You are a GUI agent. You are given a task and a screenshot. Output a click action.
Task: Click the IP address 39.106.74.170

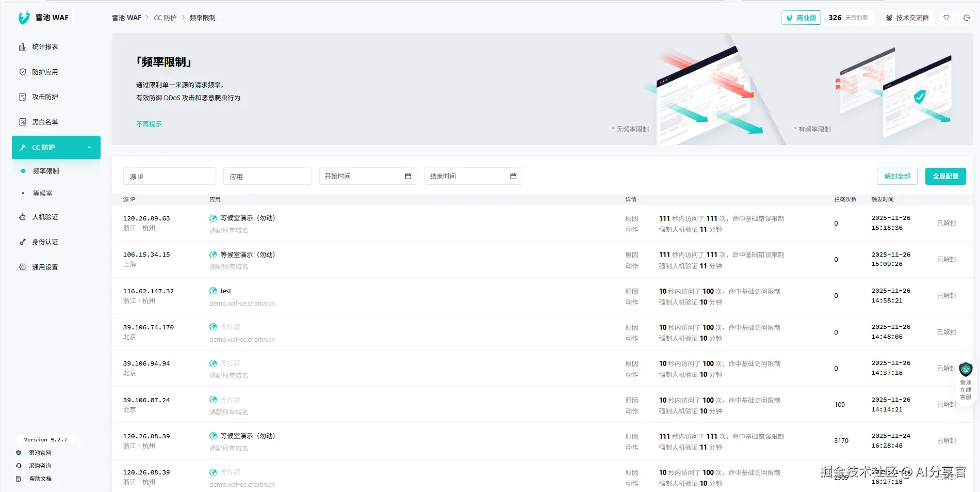pos(149,328)
